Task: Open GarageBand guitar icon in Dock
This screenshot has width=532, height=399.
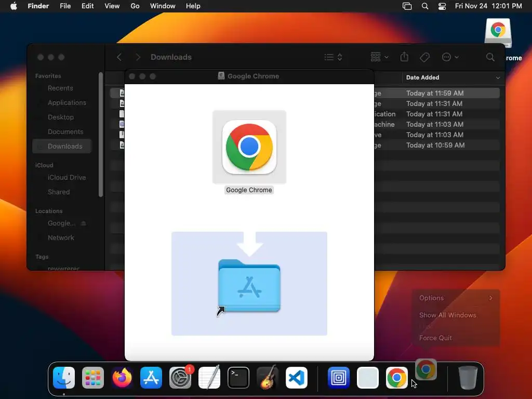Action: point(268,378)
